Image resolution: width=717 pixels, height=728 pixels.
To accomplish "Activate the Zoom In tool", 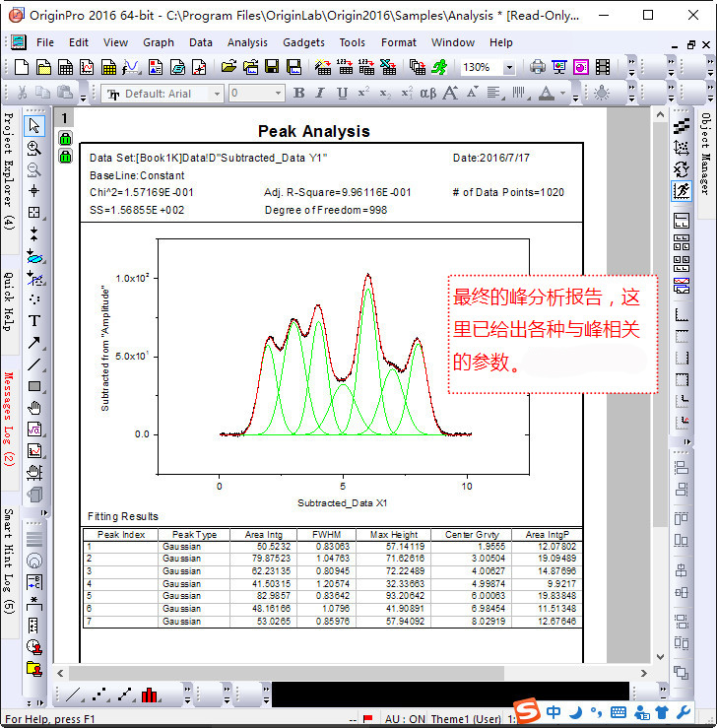I will (x=34, y=147).
